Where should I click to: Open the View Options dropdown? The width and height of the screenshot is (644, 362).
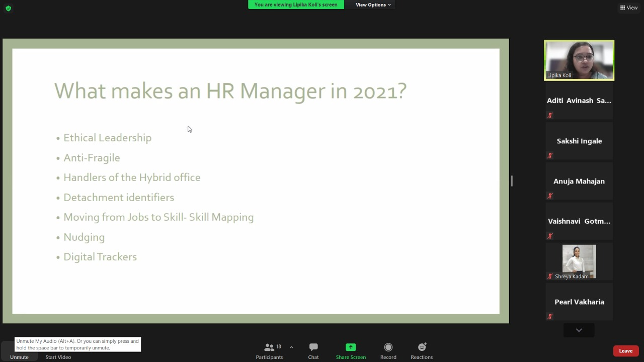373,5
